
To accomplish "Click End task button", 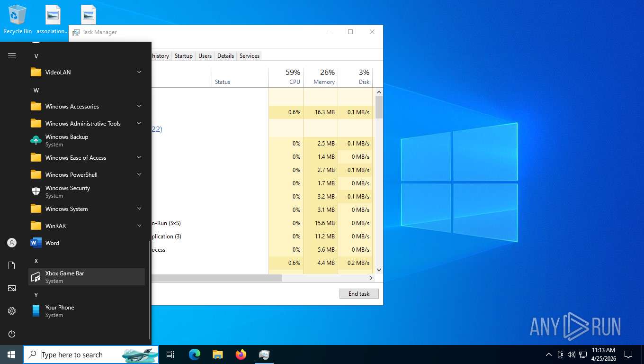I will (x=359, y=294).
